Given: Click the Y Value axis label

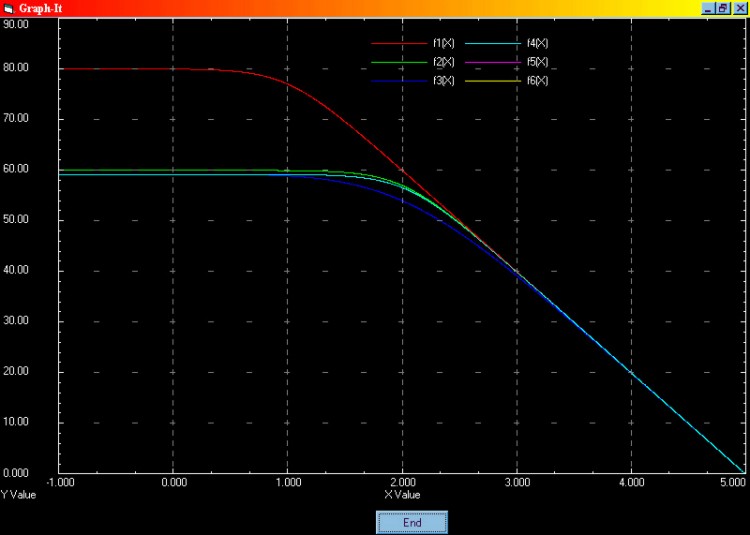Looking at the screenshot, I should tap(18, 494).
